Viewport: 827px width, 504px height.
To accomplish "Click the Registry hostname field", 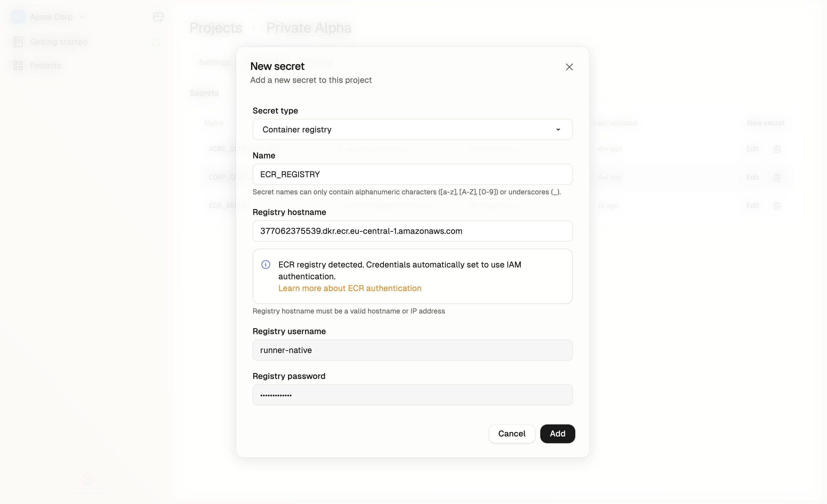I will coord(412,231).
